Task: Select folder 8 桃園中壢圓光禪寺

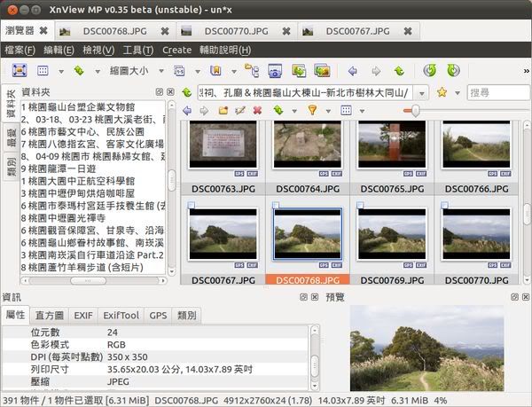Action: 63,218
